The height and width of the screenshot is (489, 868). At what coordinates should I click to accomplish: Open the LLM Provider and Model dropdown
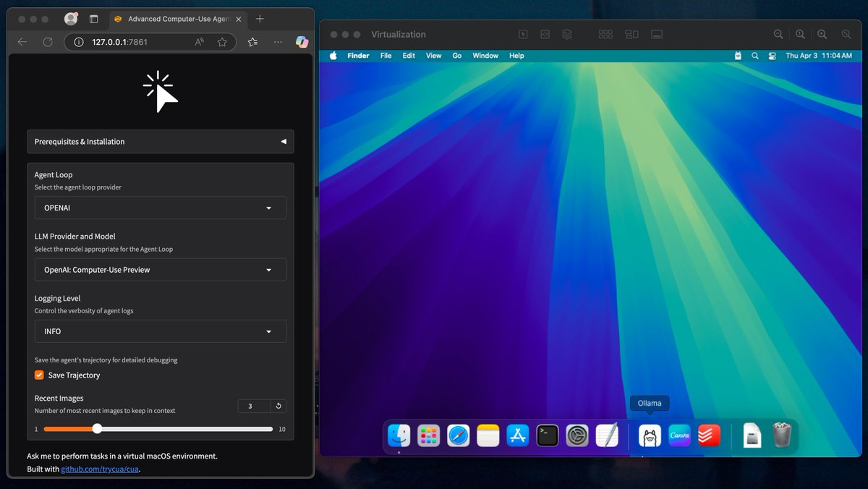tap(160, 269)
